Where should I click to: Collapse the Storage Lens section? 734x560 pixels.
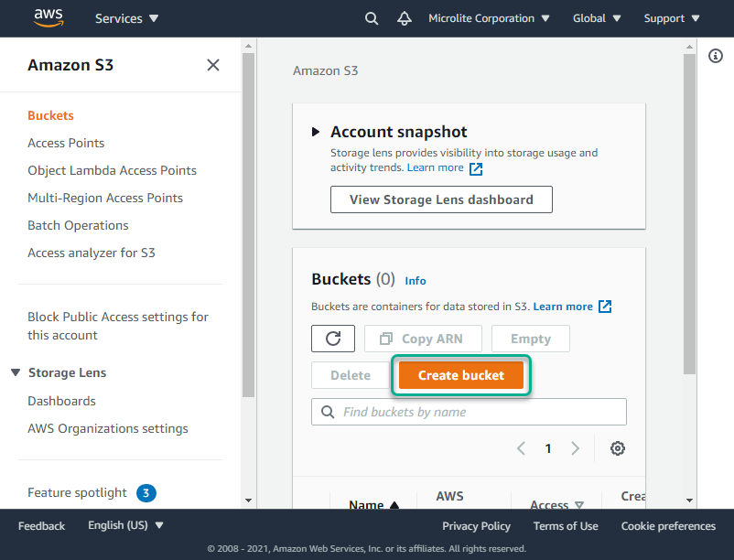click(16, 372)
